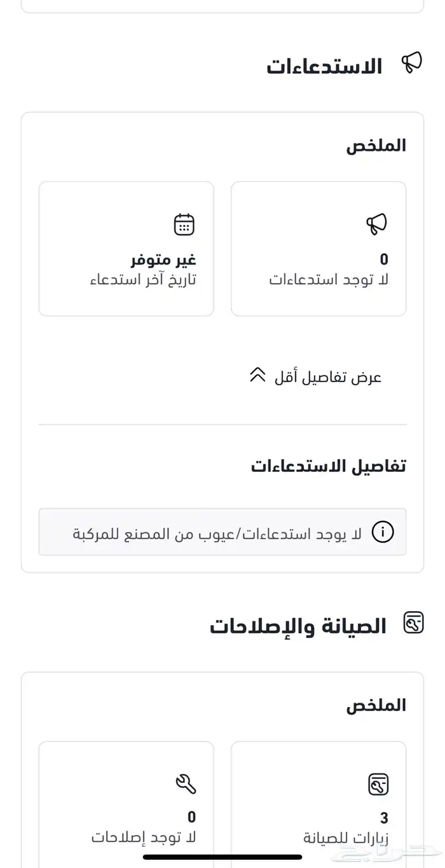Click the no factory recalls notice banner
Viewport: 445px width, 868px height.
222,532
